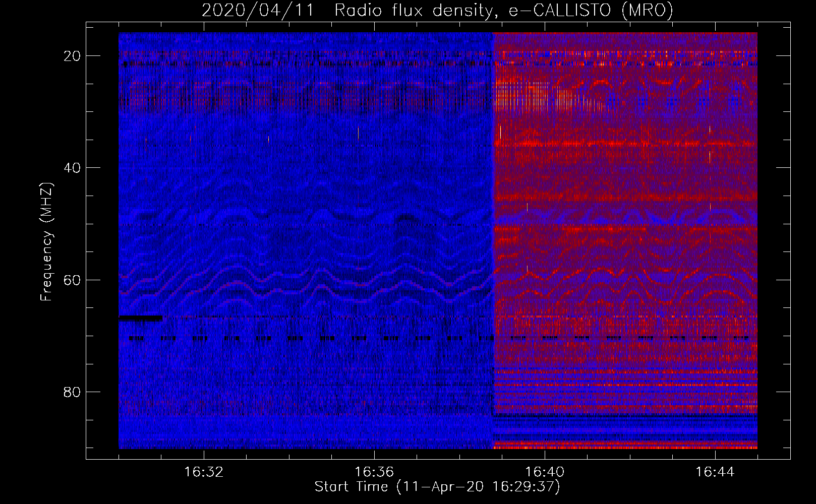816x504 pixels.
Task: Click the 20 frequency tick label
Action: (73, 56)
